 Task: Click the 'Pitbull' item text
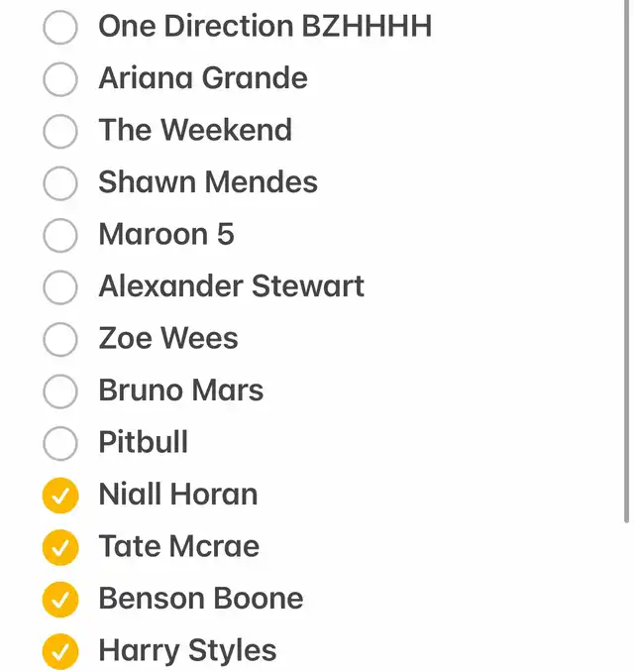[x=143, y=442]
